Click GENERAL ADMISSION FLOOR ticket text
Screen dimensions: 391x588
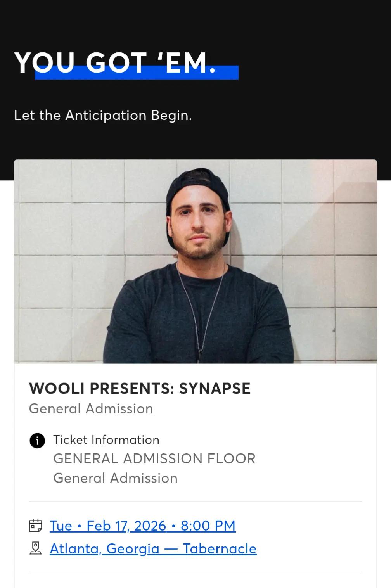(154, 458)
